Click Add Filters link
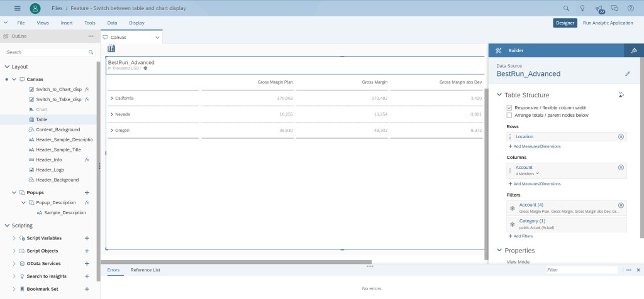The height and width of the screenshot is (299, 644). pyautogui.click(x=521, y=236)
